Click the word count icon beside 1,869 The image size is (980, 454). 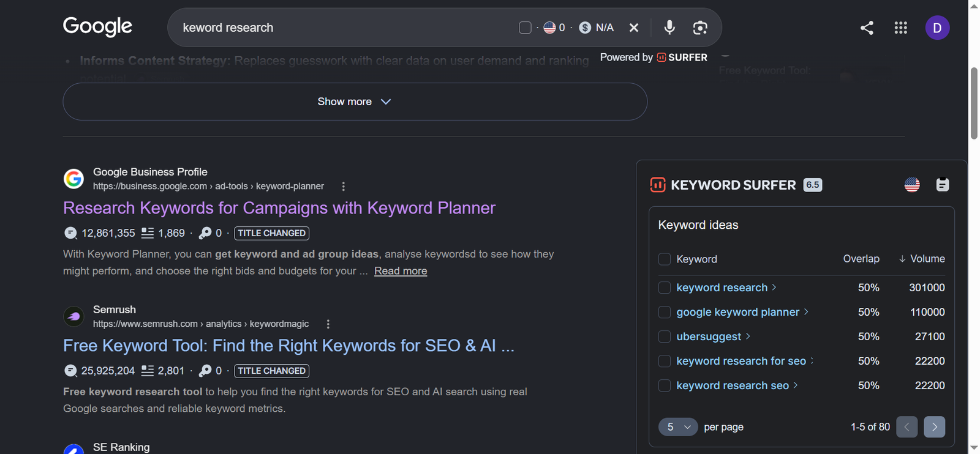(147, 233)
